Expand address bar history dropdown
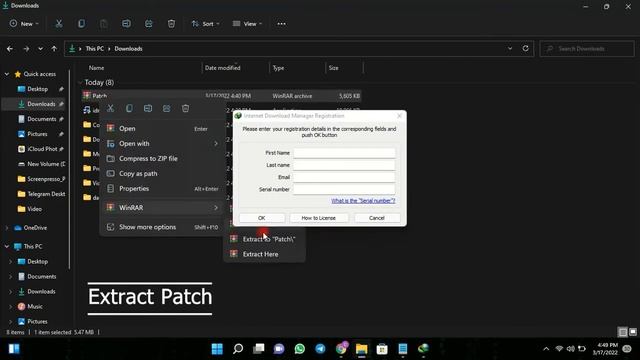 (510, 48)
